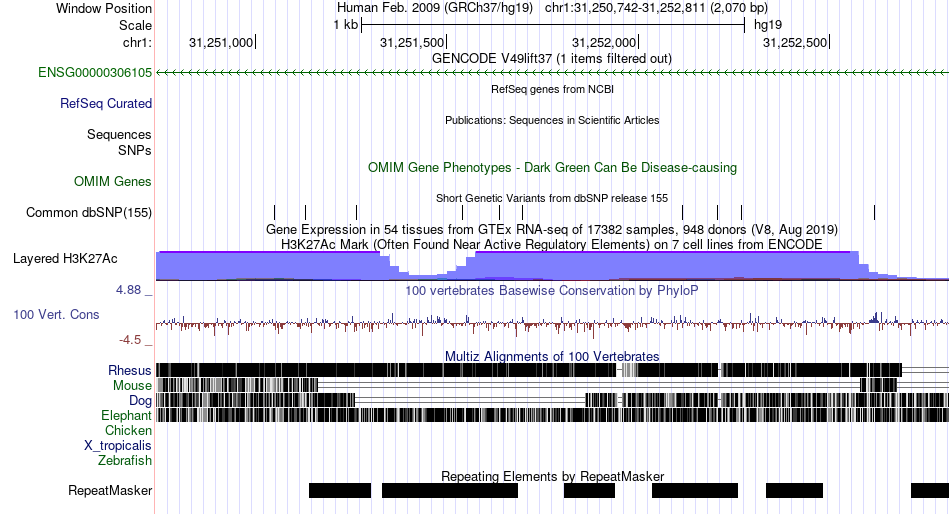Click the H3K27Ac Mark track title

pos(552,244)
